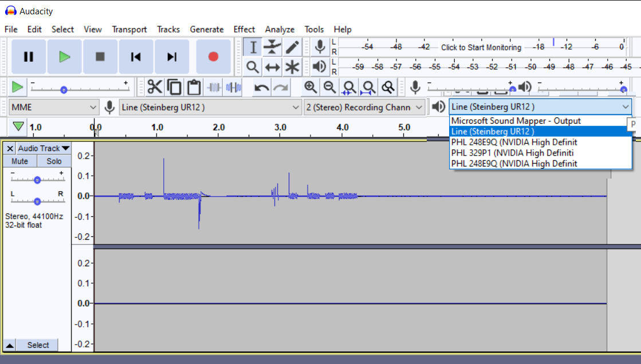
Task: Click the Trim audio outside selection icon
Action: point(214,87)
